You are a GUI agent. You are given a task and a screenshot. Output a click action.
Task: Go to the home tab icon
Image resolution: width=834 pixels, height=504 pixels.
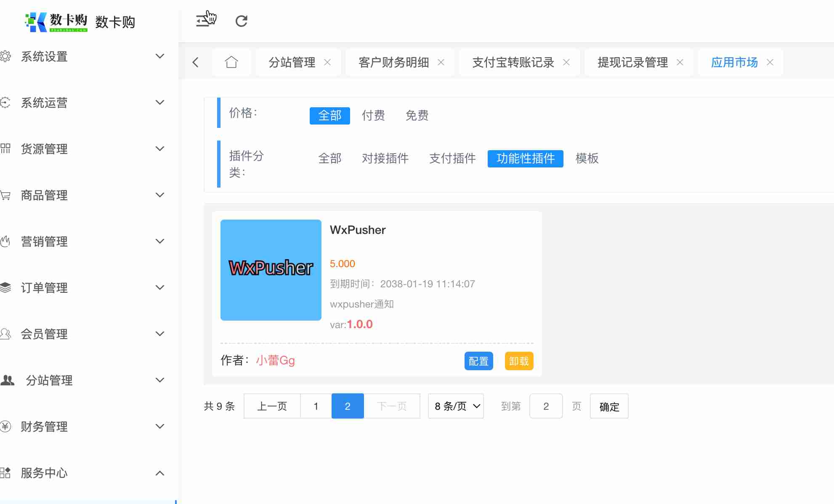[x=231, y=62]
